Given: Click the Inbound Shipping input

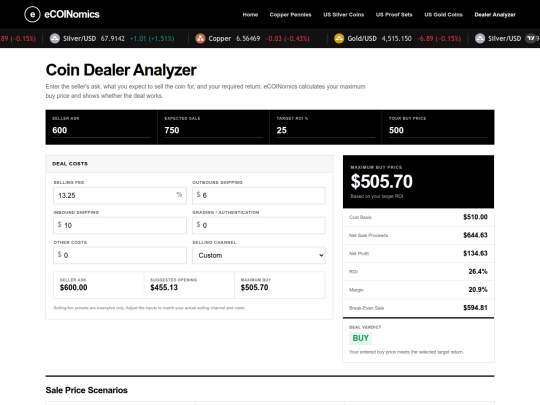Looking at the screenshot, I should (x=120, y=225).
